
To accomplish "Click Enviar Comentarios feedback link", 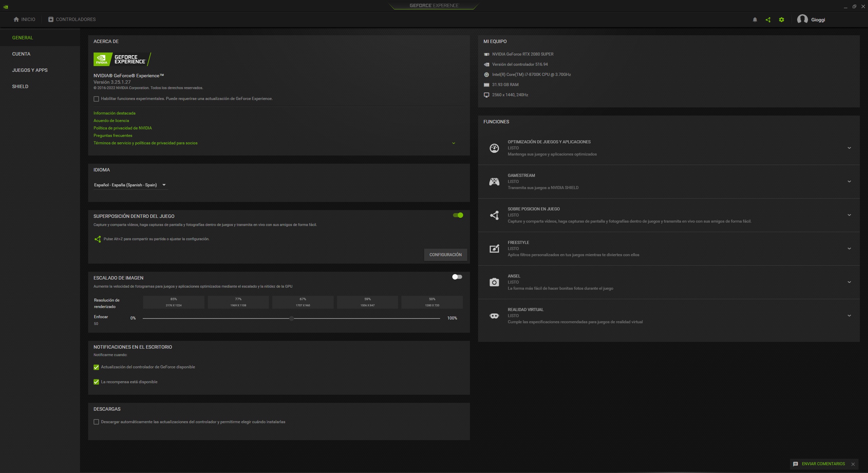I will pyautogui.click(x=823, y=464).
